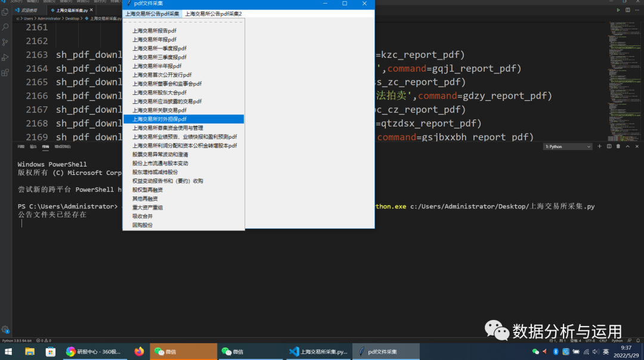Select 利润分配和资本公积金转增股本pdf item
This screenshot has width=644, height=360.
click(184, 146)
